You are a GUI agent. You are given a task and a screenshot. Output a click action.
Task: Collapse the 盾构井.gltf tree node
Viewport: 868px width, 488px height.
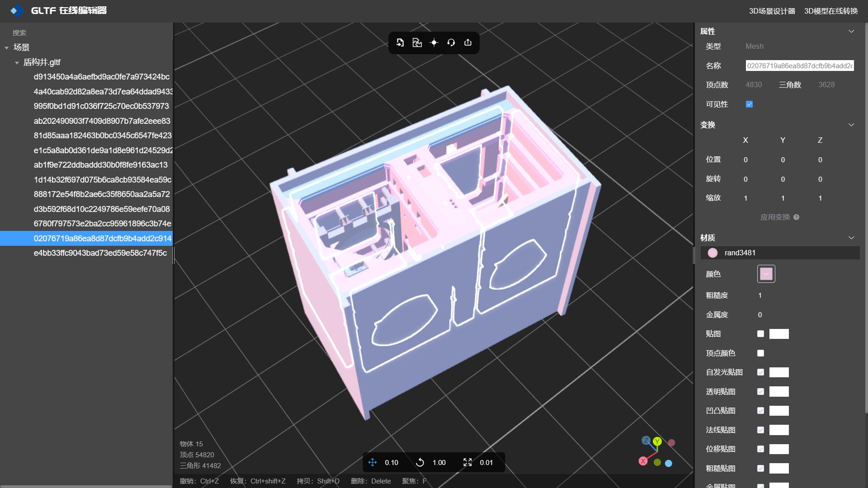tap(17, 62)
